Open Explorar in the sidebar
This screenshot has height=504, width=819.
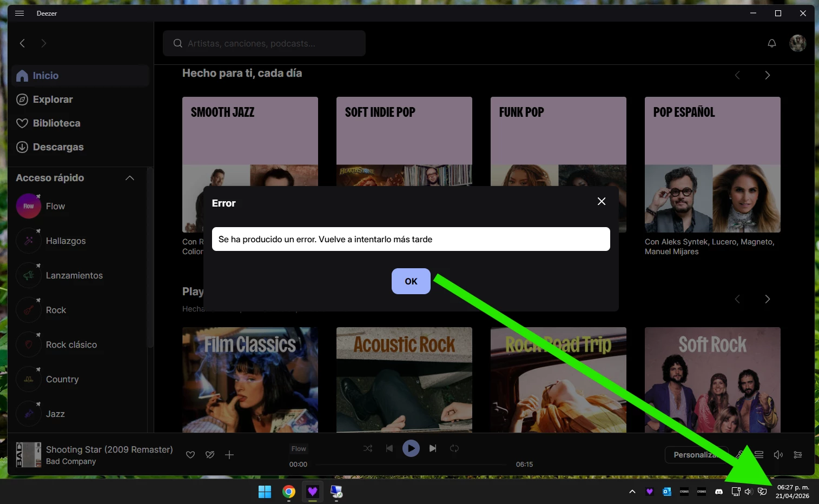click(52, 100)
